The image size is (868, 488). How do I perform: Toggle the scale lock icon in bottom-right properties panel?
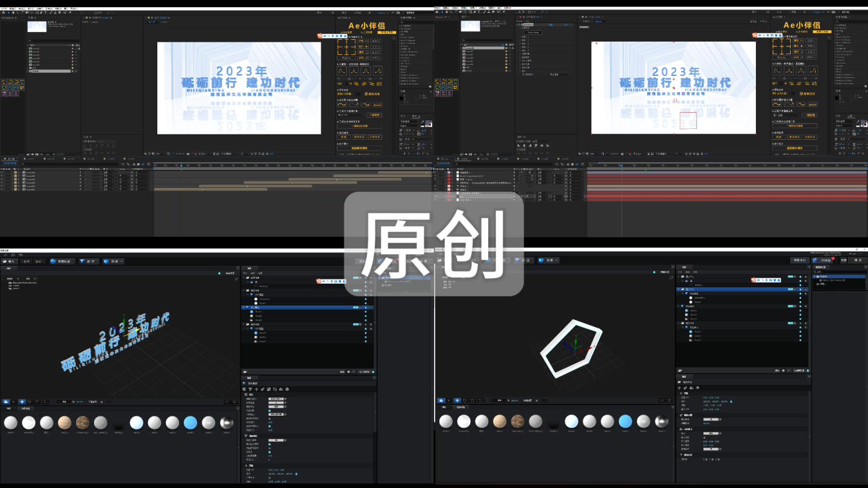[x=731, y=401]
